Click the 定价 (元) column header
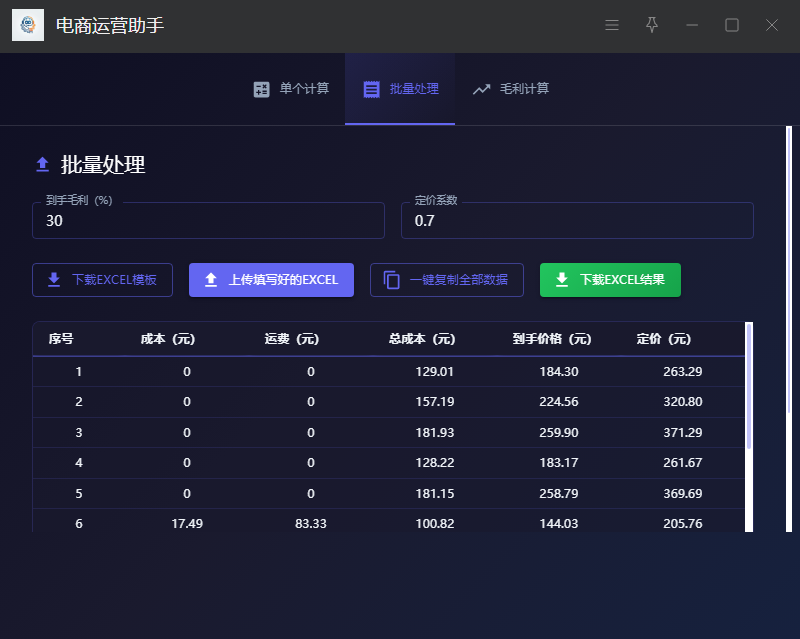 [x=663, y=339]
